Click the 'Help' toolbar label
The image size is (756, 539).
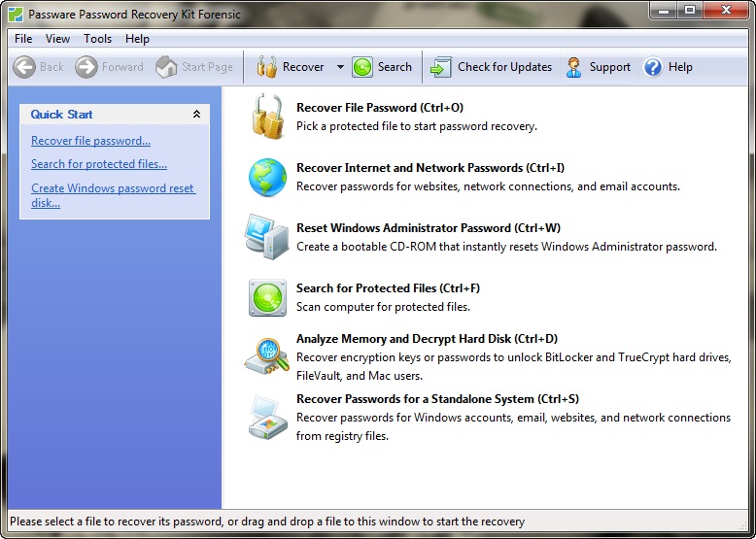(680, 67)
